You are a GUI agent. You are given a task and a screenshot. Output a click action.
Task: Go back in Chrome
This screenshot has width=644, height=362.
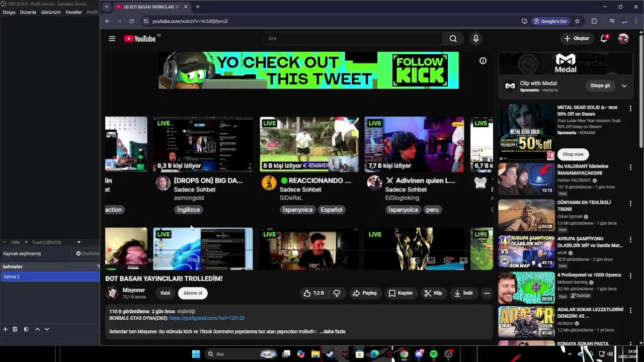pyautogui.click(x=107, y=21)
